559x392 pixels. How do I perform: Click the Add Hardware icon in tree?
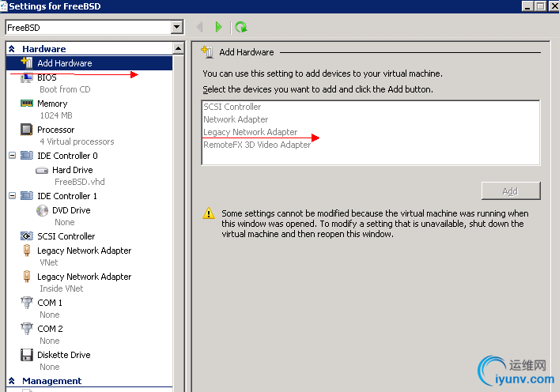27,62
